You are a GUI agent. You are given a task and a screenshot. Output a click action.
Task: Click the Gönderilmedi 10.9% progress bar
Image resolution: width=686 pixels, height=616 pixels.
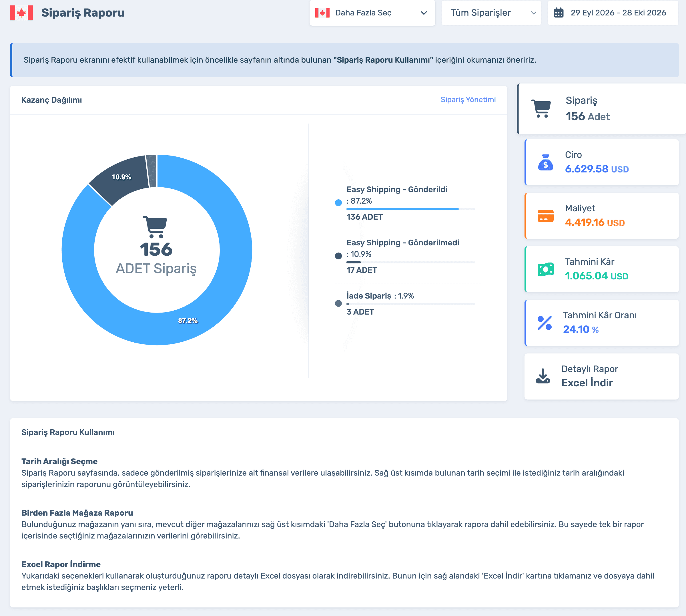pos(411,262)
